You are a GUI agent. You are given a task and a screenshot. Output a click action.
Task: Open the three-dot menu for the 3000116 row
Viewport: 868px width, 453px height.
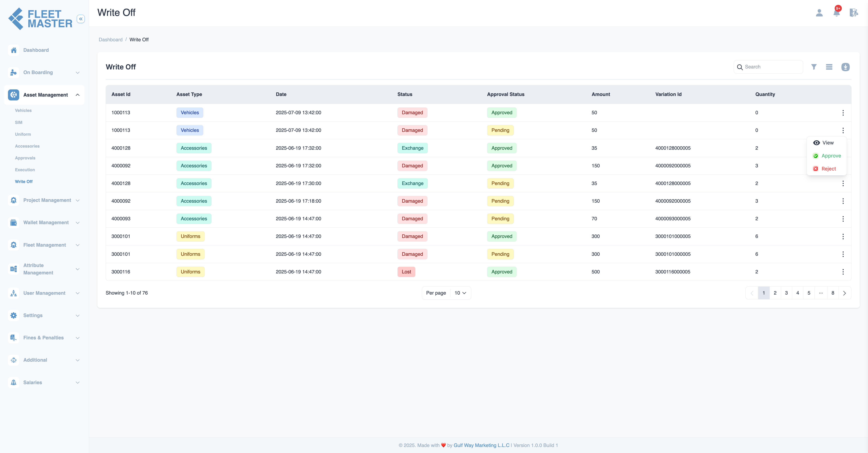pos(843,272)
